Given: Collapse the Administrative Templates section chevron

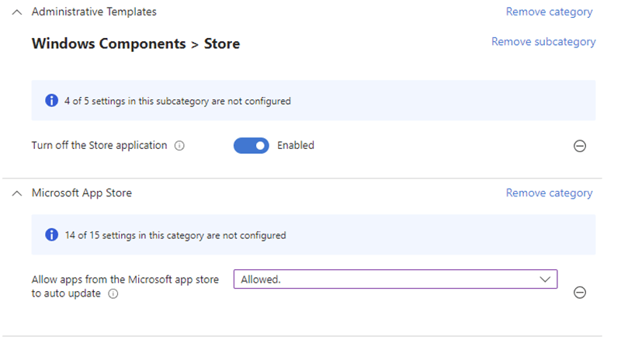Looking at the screenshot, I should (17, 12).
